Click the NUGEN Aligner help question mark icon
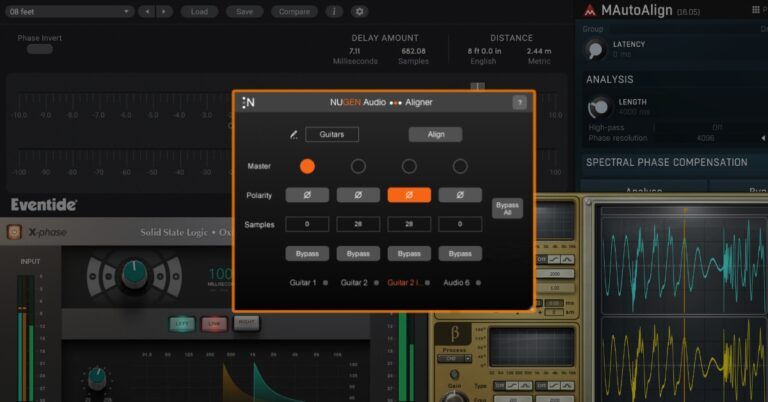768x402 pixels. tap(519, 102)
